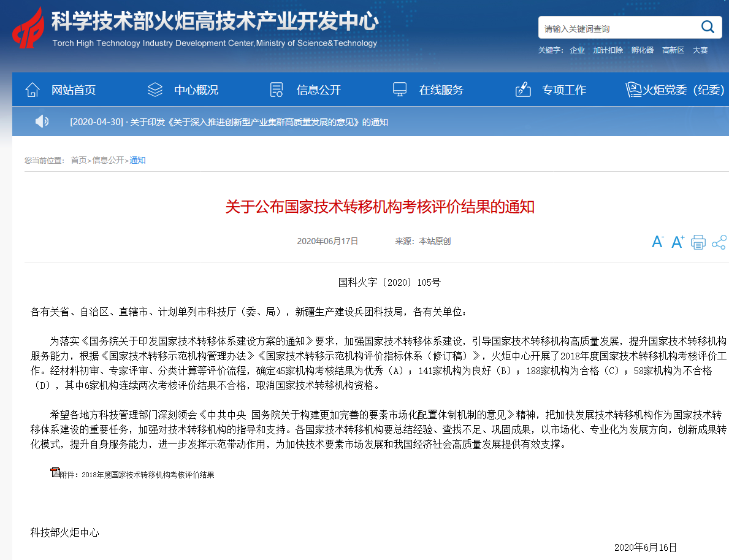Click the source text 来源：本站原创
This screenshot has height=560, width=729.
(422, 241)
